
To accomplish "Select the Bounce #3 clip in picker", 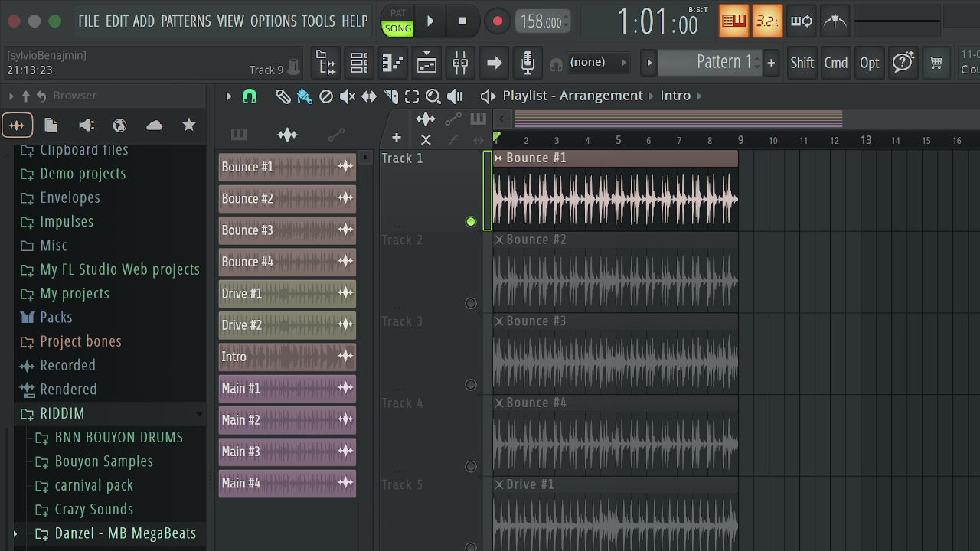I will (287, 230).
